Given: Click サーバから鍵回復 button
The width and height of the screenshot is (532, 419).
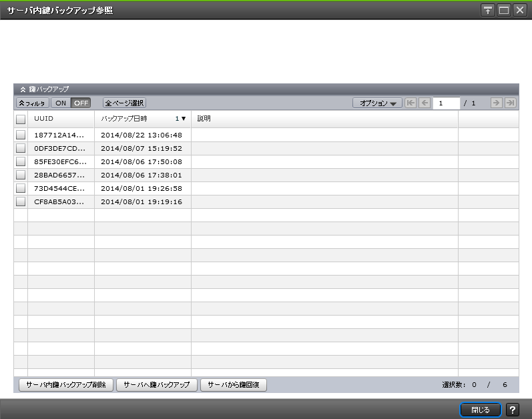Looking at the screenshot, I should pos(234,385).
